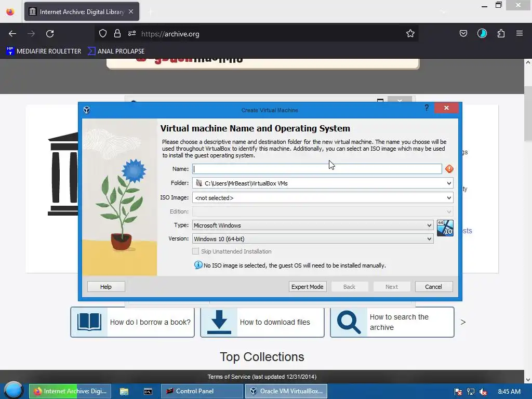Image resolution: width=532 pixels, height=399 pixels.
Task: Cancel the Create Virtual Machine dialog
Action: [434, 287]
